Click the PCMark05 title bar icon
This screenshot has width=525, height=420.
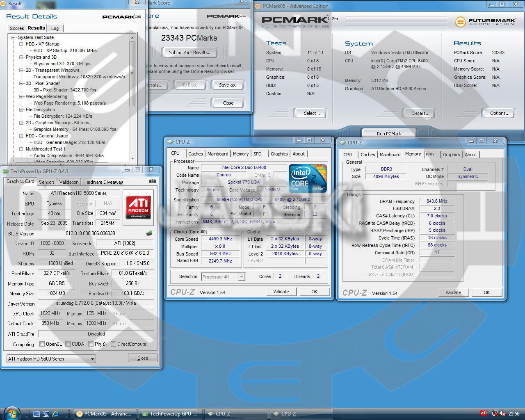tap(258, 6)
